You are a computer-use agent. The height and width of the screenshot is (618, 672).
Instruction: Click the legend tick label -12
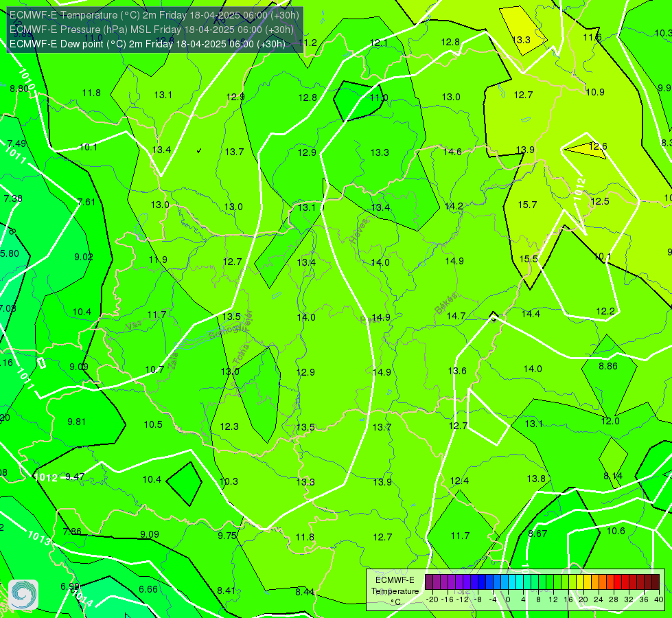[x=463, y=599]
